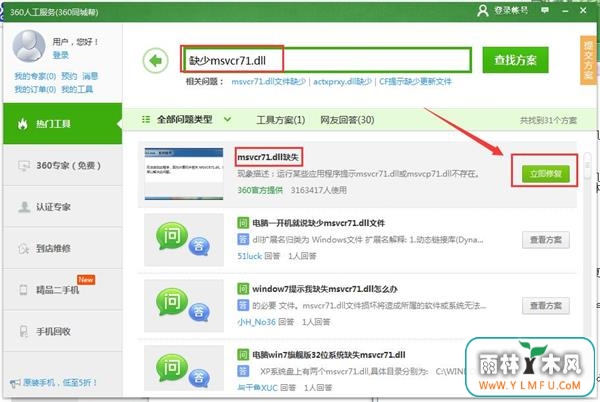
Task: Click the flame icon beside 热门工具
Action: click(23, 124)
